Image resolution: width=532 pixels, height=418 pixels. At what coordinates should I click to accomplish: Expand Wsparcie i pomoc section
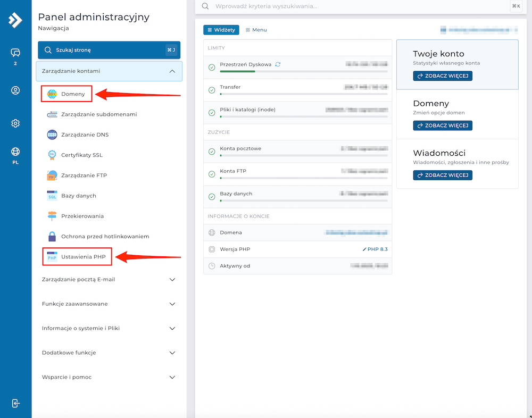click(109, 377)
